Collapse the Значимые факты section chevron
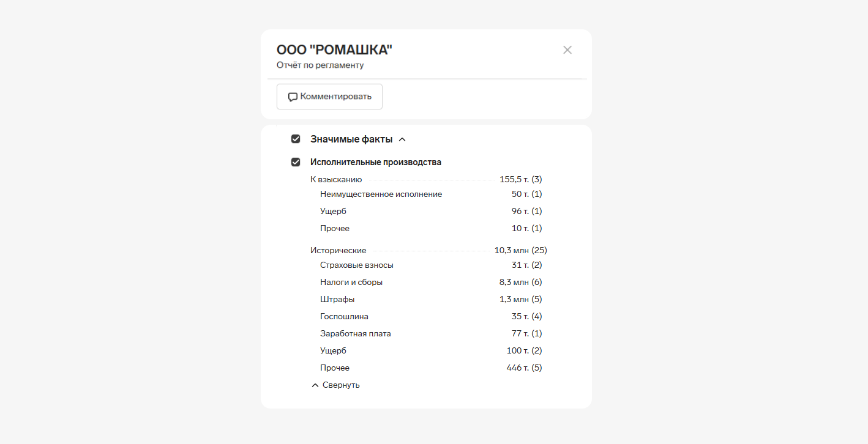This screenshot has width=868, height=444. coord(402,139)
